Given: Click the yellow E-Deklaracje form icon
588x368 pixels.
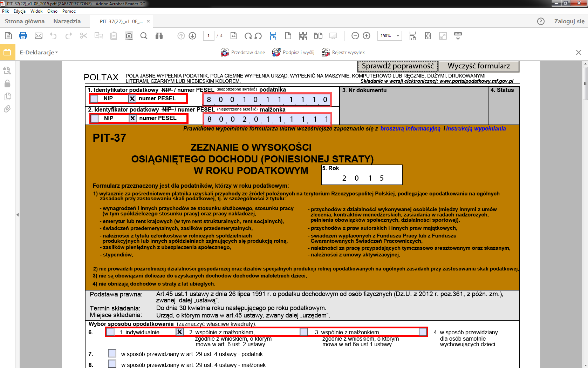Looking at the screenshot, I should [x=7, y=52].
